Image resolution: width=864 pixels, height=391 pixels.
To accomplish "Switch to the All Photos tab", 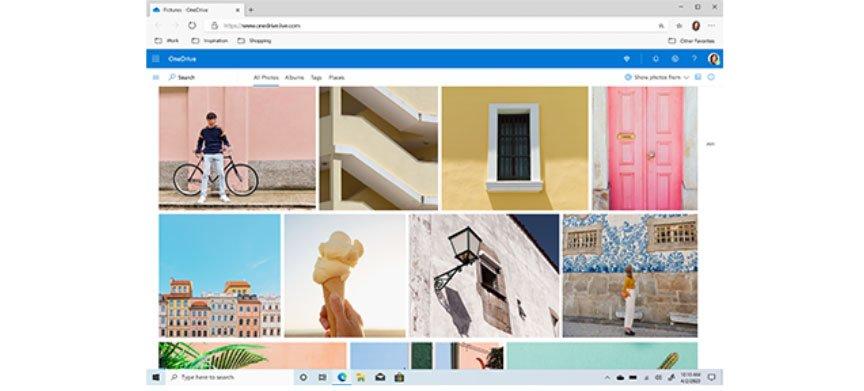I will (266, 78).
